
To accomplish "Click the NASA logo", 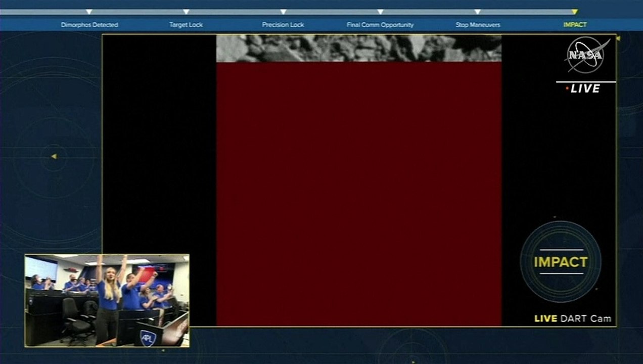I will [x=586, y=55].
